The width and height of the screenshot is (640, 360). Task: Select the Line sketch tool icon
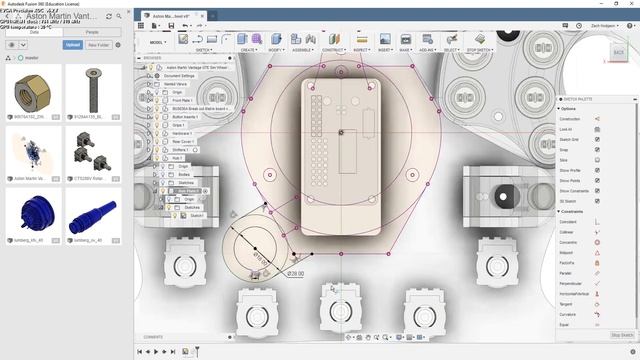[198, 39]
